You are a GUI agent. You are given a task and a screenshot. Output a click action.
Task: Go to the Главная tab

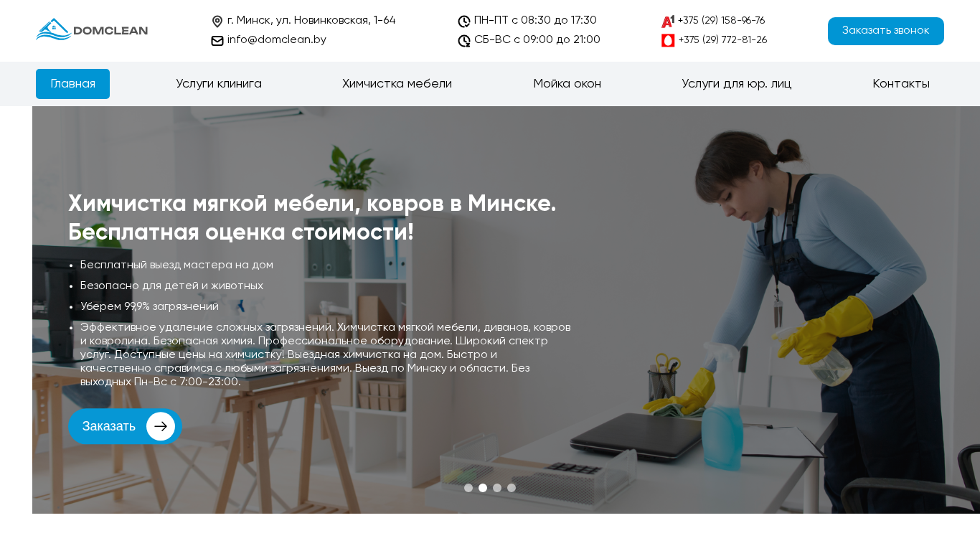(72, 84)
